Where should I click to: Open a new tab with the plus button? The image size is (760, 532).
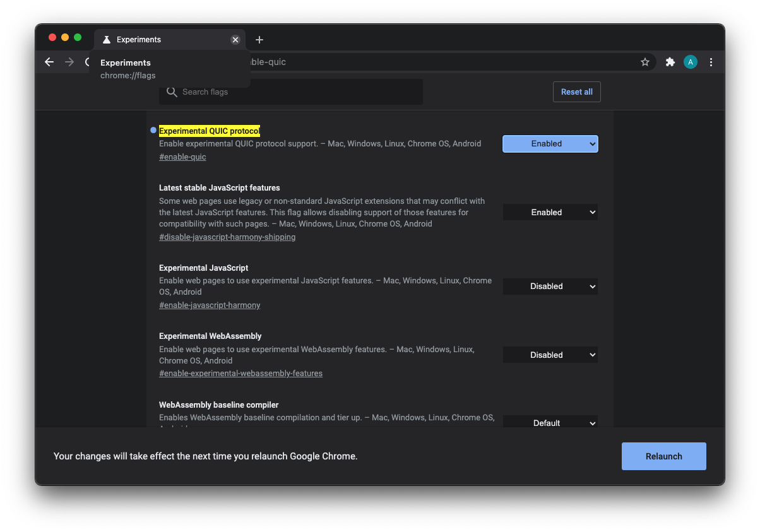point(259,40)
